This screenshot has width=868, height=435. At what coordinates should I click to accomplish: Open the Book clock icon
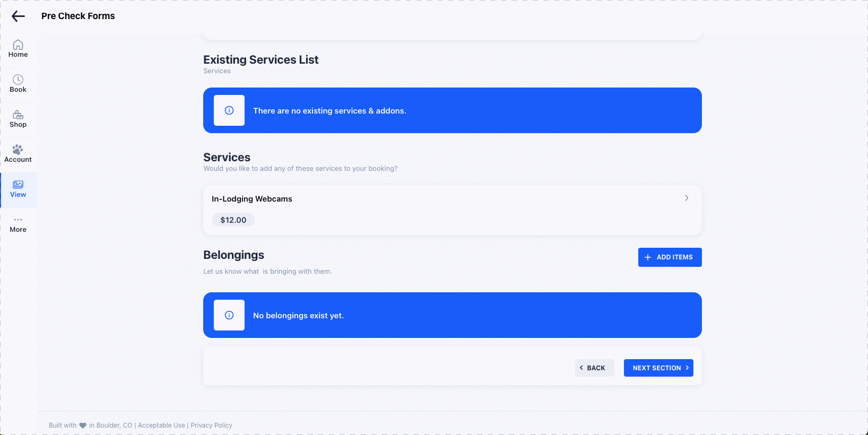pos(18,80)
